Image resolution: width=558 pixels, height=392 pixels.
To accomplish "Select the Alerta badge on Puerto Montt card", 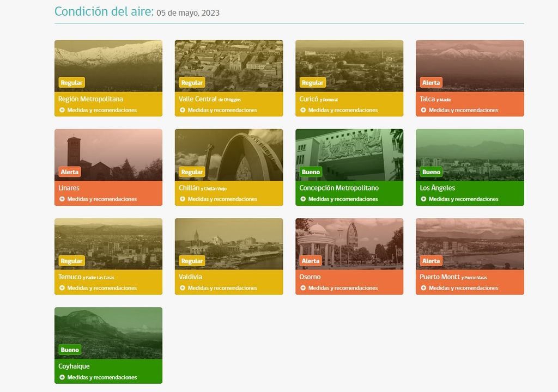I will click(x=431, y=260).
